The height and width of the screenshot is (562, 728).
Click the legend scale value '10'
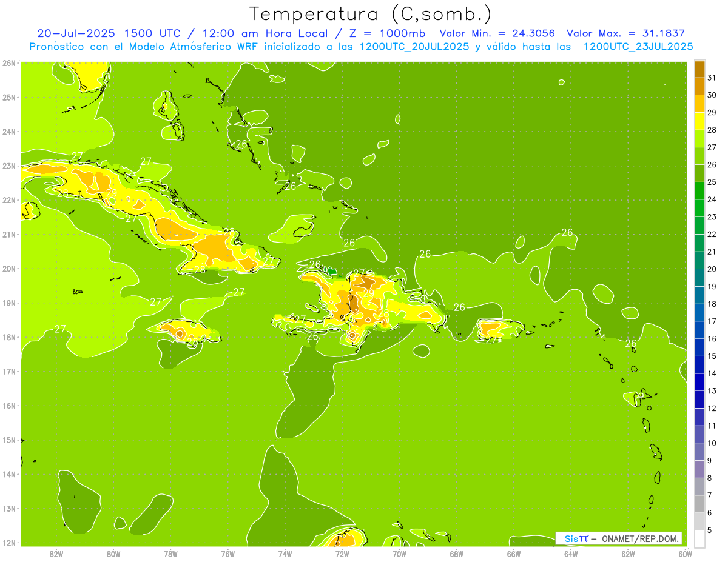(712, 443)
